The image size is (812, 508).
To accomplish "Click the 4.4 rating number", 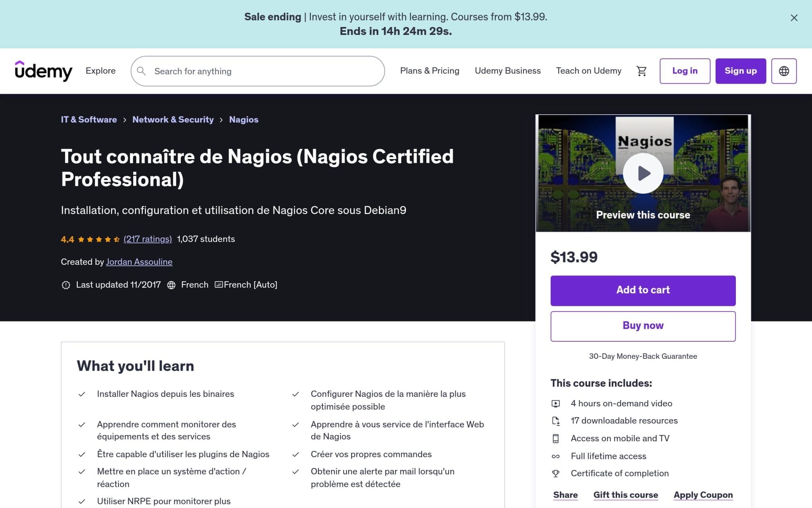I will pyautogui.click(x=67, y=239).
